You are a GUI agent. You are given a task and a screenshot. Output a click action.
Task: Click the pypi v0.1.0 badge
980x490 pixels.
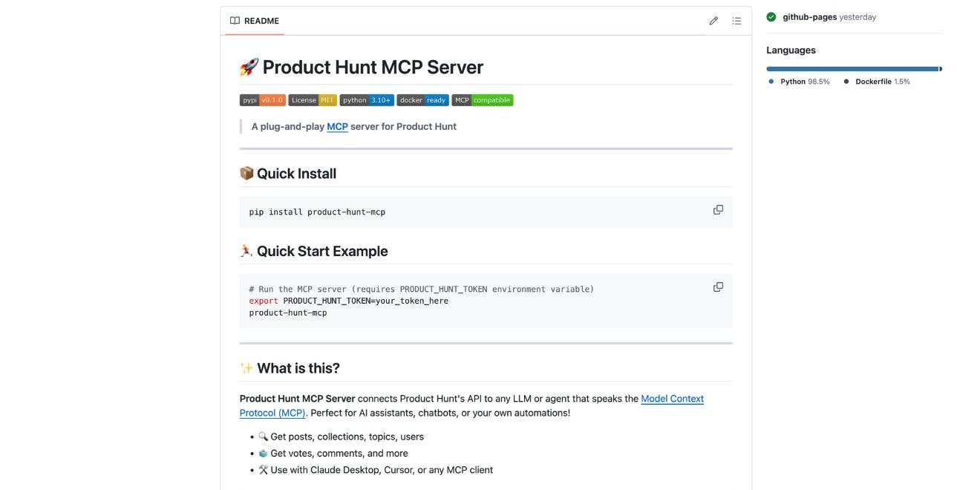261,99
